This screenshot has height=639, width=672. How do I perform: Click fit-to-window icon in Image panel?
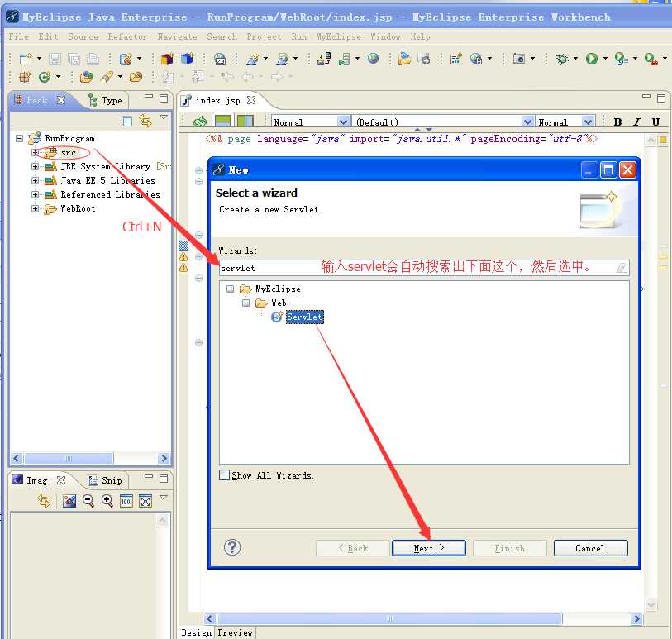click(145, 501)
